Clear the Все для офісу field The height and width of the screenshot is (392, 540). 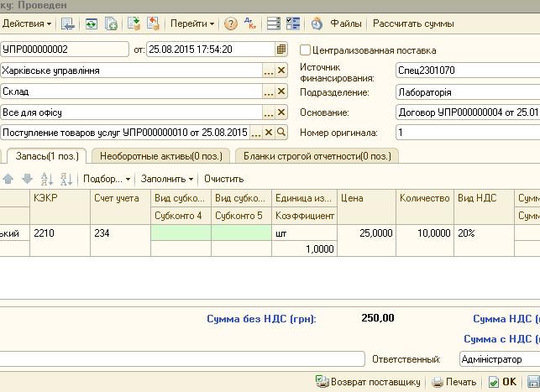[281, 112]
